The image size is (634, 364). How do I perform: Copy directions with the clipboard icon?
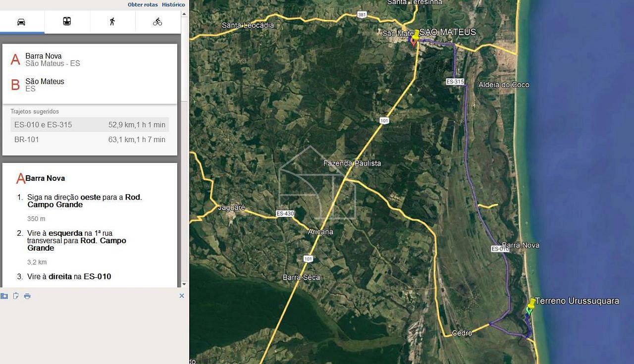16,296
